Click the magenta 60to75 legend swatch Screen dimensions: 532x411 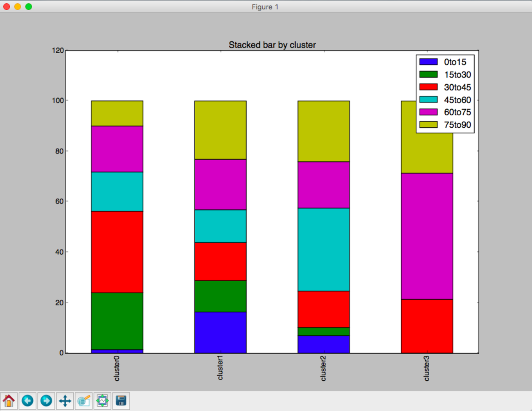tap(428, 112)
